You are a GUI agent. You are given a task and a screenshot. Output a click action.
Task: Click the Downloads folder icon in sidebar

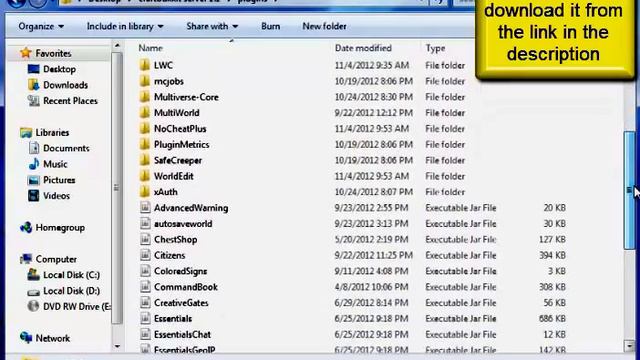point(33,84)
